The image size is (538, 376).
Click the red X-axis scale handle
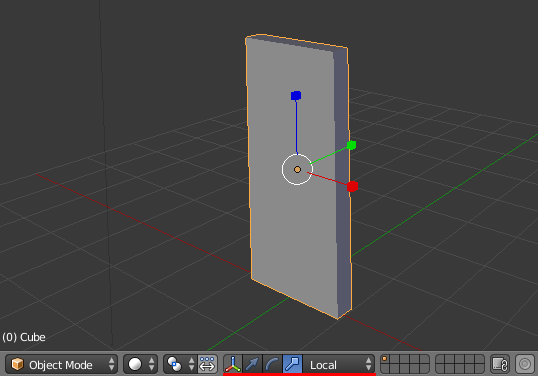(352, 187)
